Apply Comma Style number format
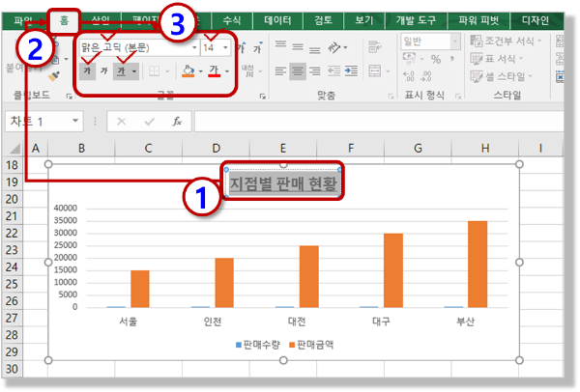The width and height of the screenshot is (580, 392). tap(452, 58)
